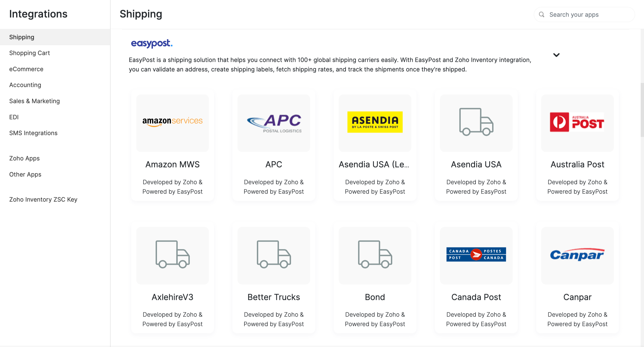Select the APC Postal Logistics logo
The width and height of the screenshot is (644, 347).
(x=274, y=123)
